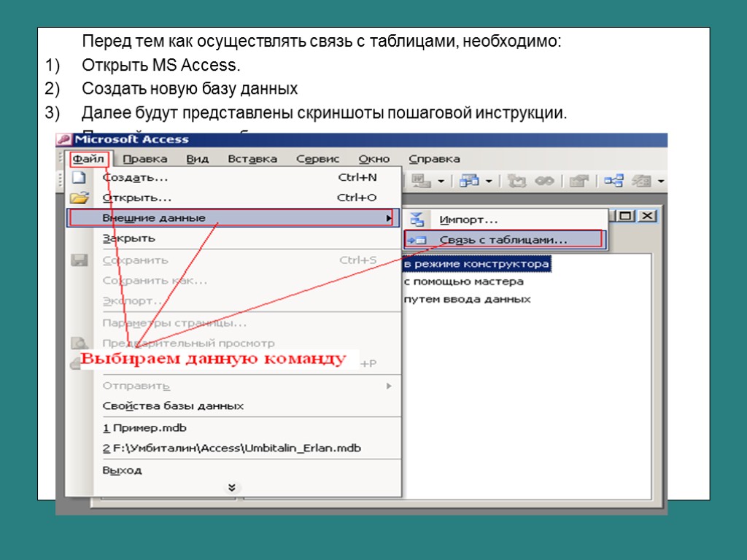Close the database window with X
Viewport: 747px width, 560px height.
coord(647,216)
